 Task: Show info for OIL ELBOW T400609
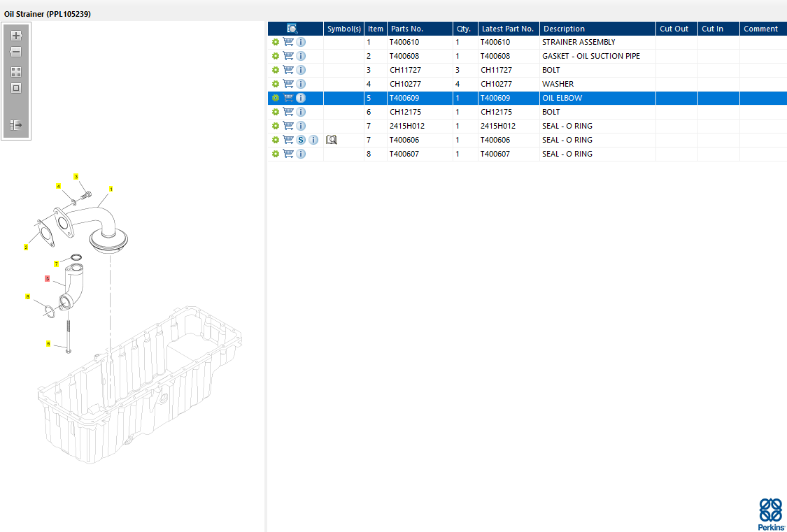tap(301, 99)
